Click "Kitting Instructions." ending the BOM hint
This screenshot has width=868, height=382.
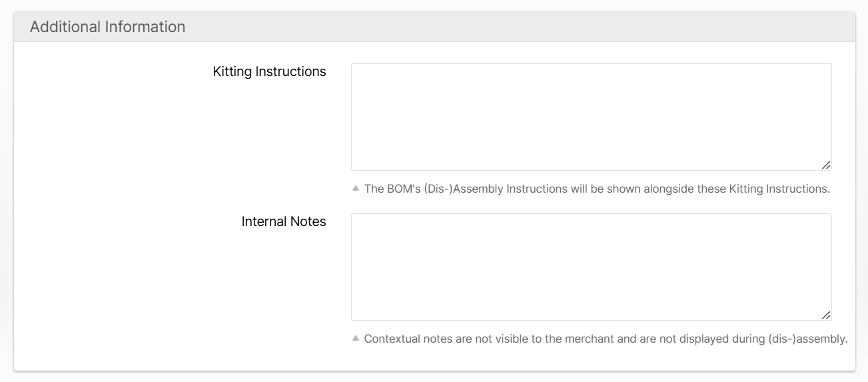(x=779, y=189)
